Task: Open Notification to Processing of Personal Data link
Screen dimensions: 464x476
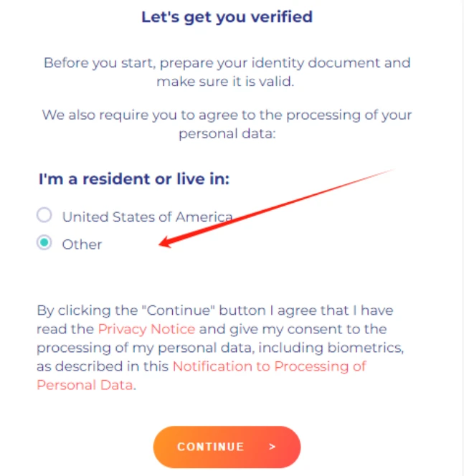Action: 269,366
